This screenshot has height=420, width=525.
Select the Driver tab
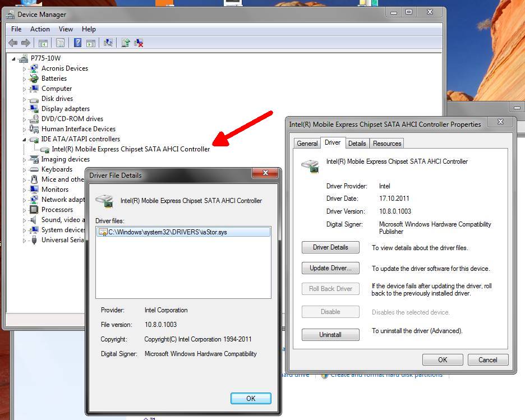(333, 142)
